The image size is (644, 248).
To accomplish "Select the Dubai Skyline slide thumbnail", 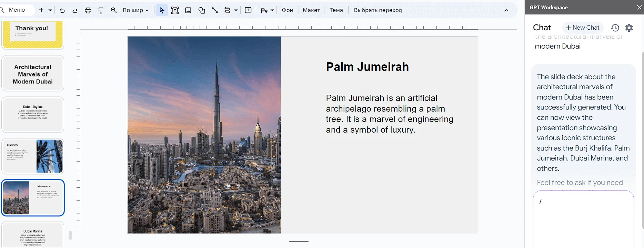I will coord(33,114).
